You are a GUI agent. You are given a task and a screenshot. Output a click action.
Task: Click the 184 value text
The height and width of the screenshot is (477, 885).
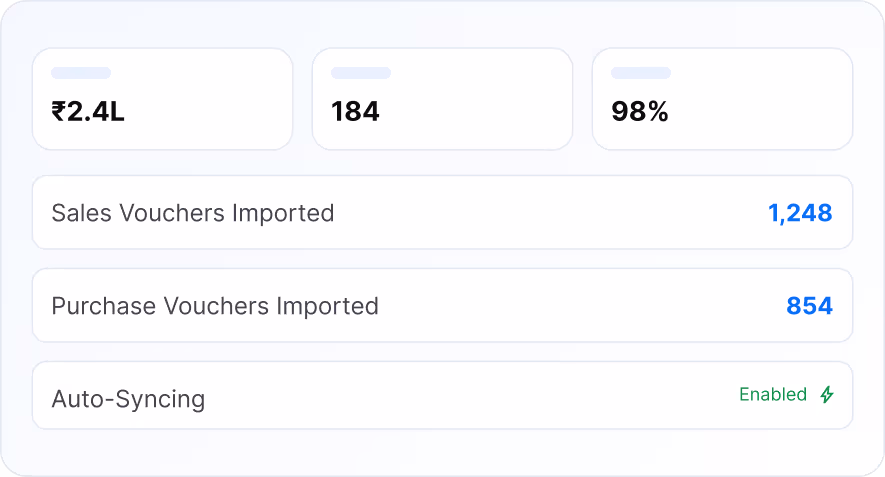coord(355,111)
